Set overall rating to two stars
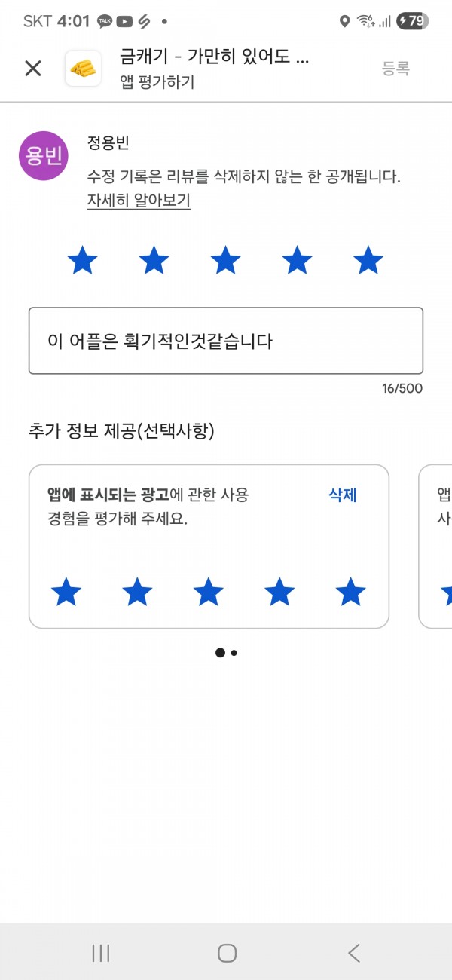Image resolution: width=452 pixels, height=980 pixels. [x=154, y=261]
